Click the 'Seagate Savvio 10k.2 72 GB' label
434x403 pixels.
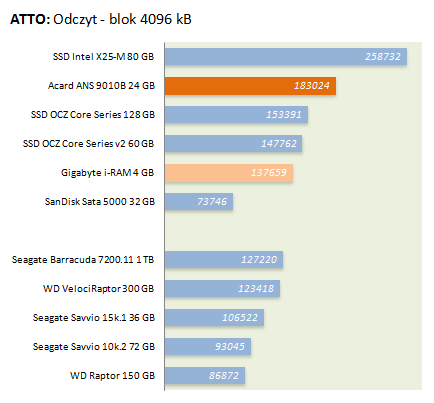point(94,347)
